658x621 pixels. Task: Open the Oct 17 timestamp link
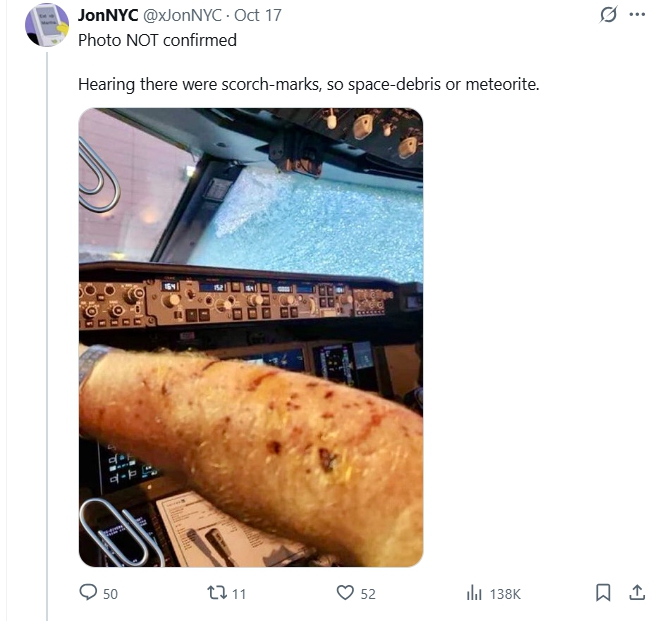[258, 16]
